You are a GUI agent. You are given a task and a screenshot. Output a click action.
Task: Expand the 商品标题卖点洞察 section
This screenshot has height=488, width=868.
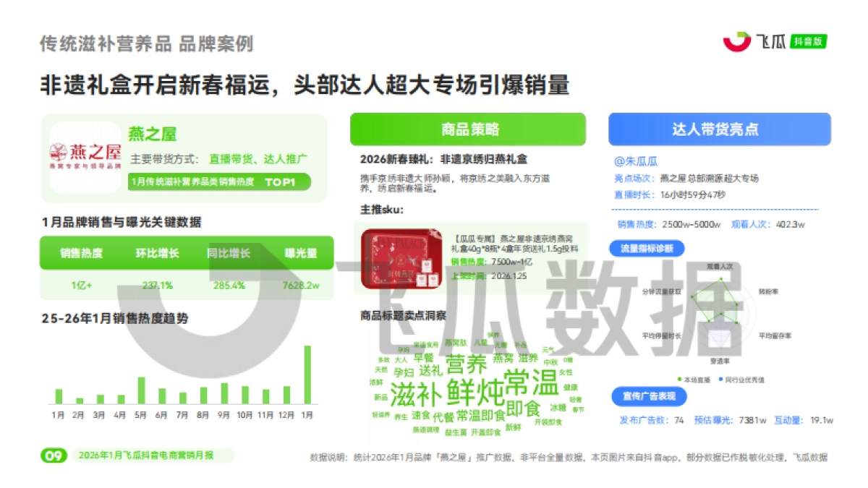tap(401, 315)
